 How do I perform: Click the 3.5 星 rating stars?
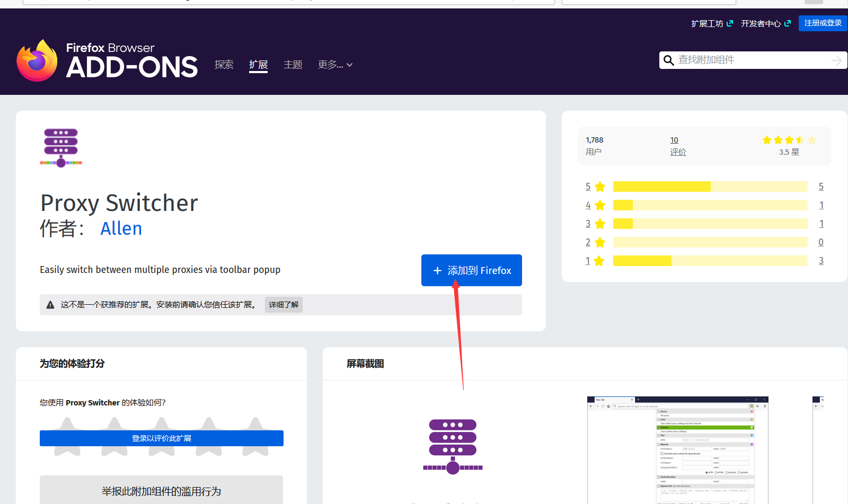789,140
